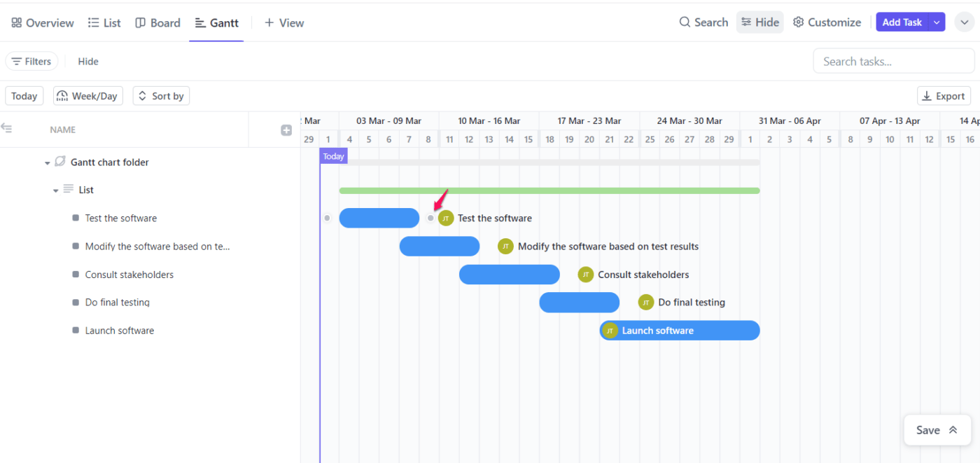Click JT avatar beside Test the software

pos(446,218)
